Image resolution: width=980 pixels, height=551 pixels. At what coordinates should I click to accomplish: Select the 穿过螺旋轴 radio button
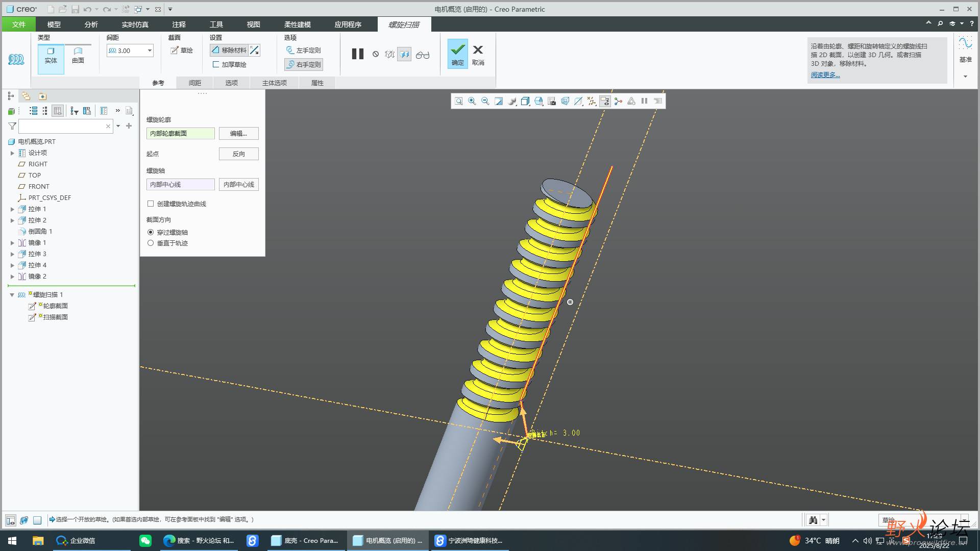tap(151, 232)
